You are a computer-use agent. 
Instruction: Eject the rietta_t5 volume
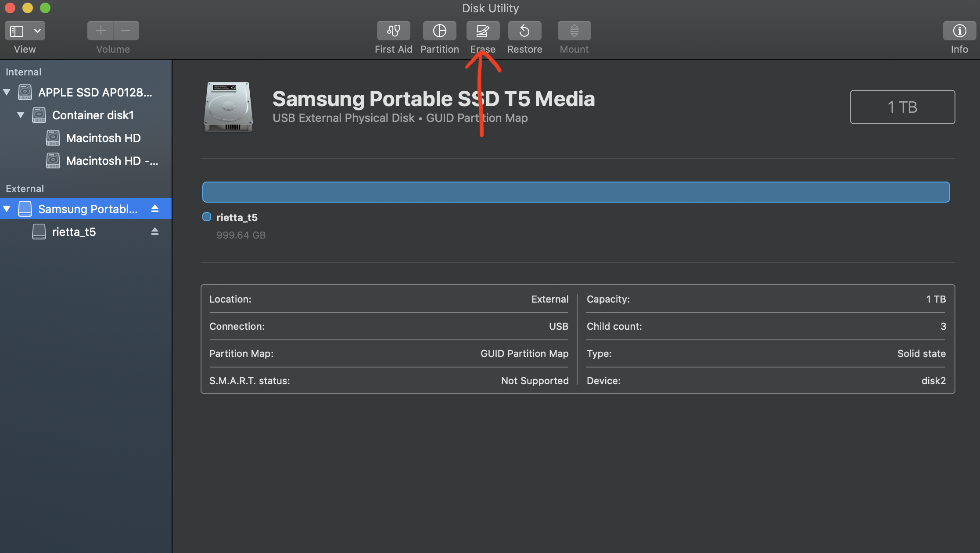coord(154,232)
